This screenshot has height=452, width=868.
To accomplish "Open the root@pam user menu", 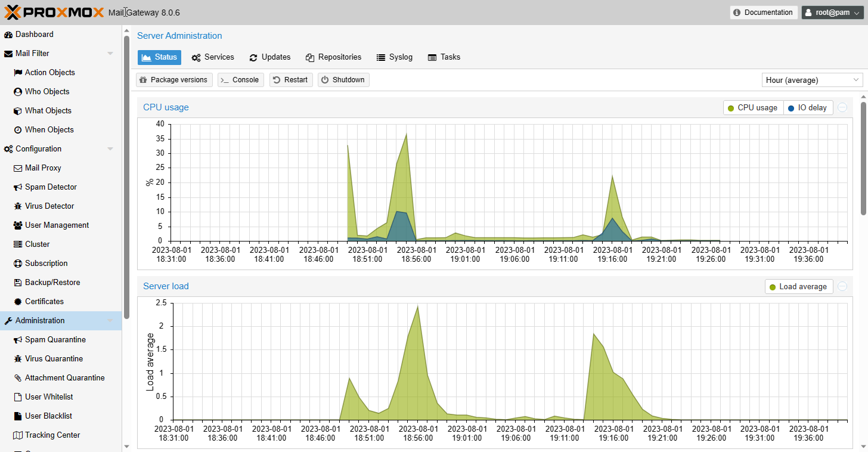I will (x=832, y=13).
